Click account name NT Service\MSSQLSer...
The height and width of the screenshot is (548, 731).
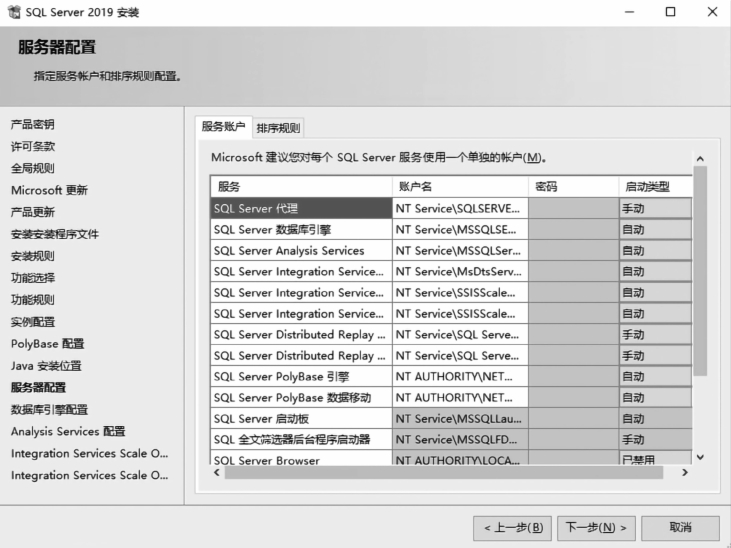tap(460, 250)
